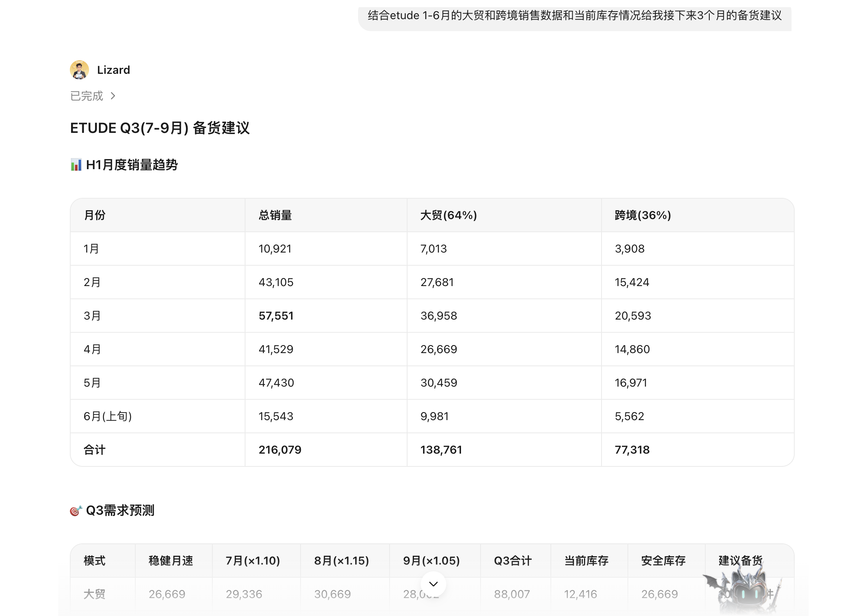847x616 pixels.
Task: Select the Q3合计 value 88,007
Action: [512, 594]
